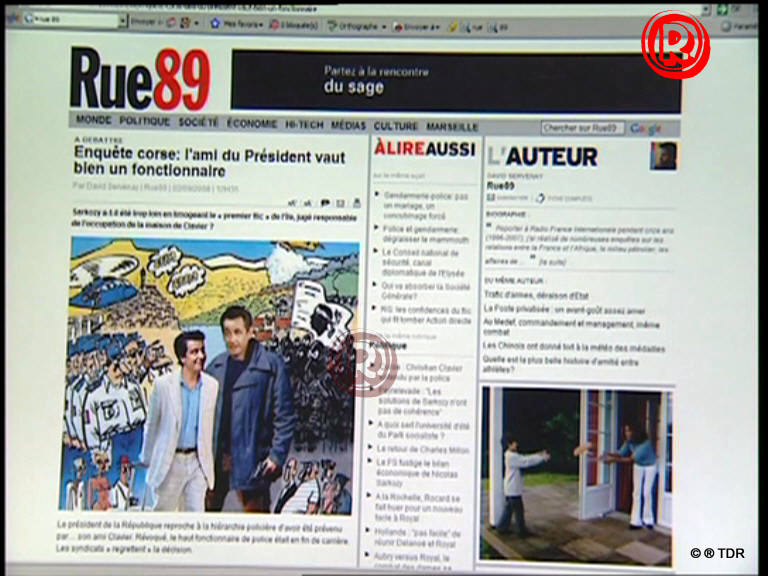
Task: Click the author's profile photo
Action: 663,156
